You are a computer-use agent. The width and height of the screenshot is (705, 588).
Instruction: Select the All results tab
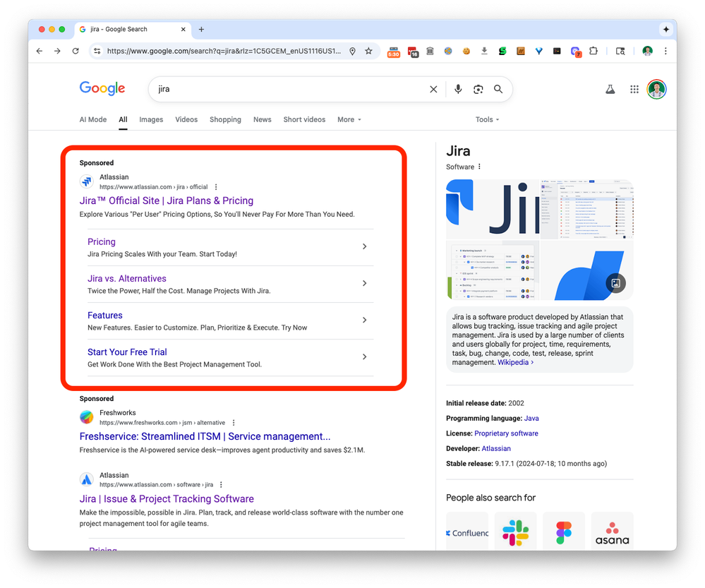pos(123,120)
